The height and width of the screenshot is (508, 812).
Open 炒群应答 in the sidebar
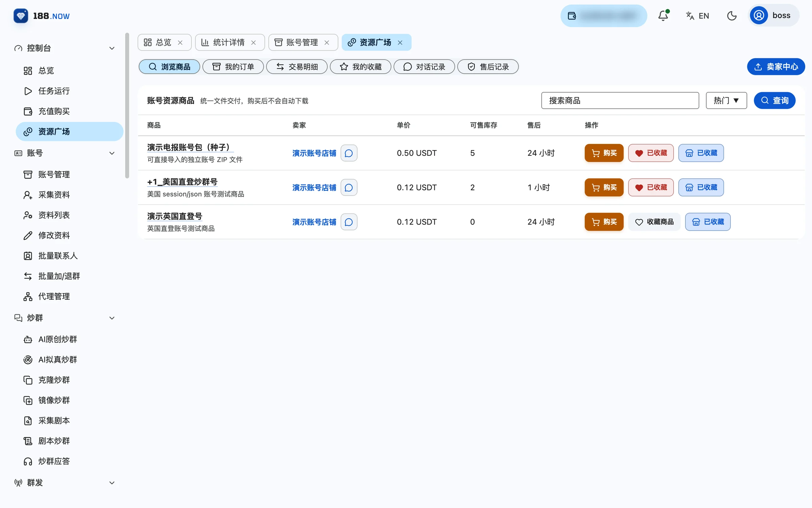(x=70, y=461)
